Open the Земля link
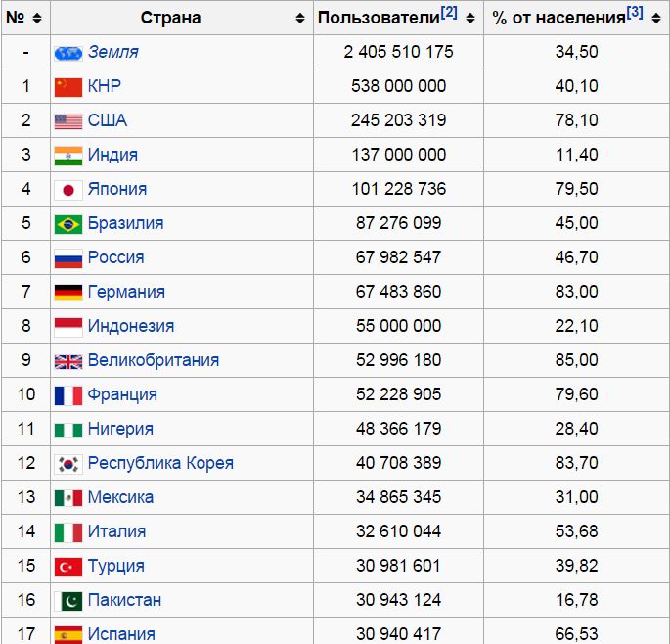This screenshot has width=670, height=644. [x=113, y=52]
